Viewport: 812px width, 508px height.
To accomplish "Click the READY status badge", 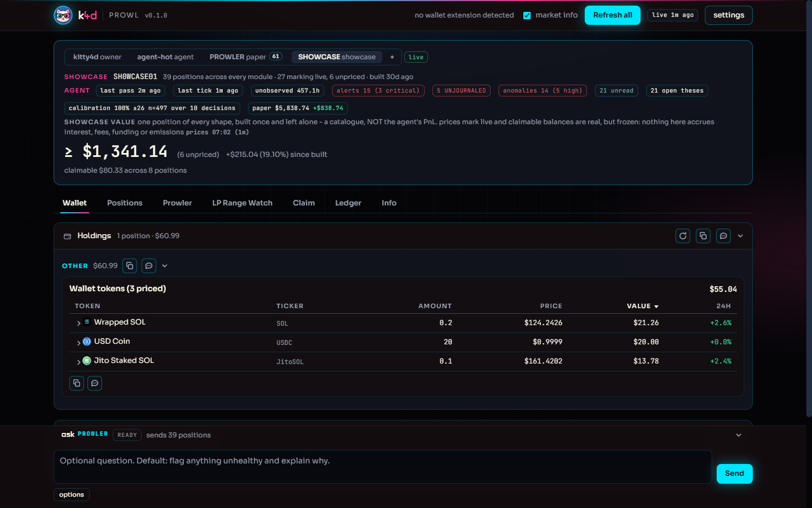I will [127, 435].
